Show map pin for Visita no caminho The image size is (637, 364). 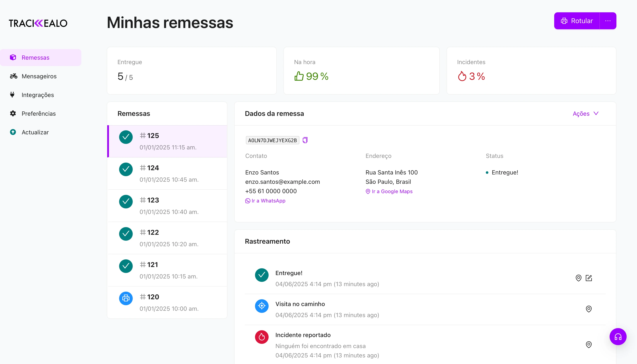click(x=589, y=309)
